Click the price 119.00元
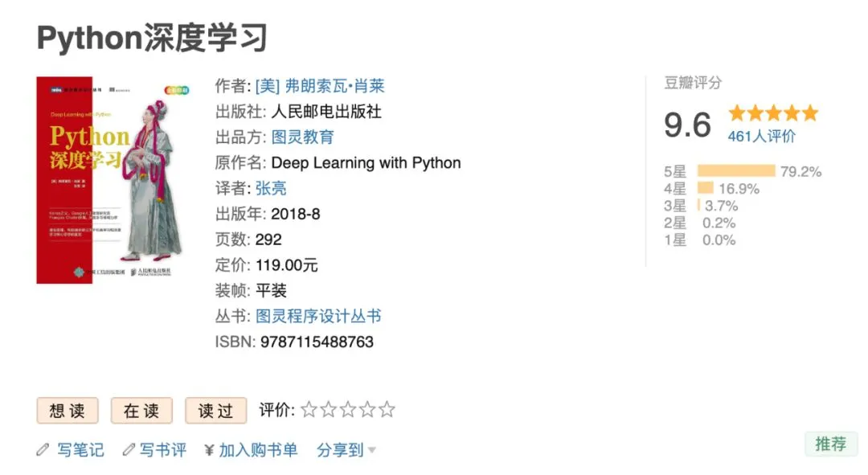This screenshot has height=475, width=868. (x=287, y=265)
